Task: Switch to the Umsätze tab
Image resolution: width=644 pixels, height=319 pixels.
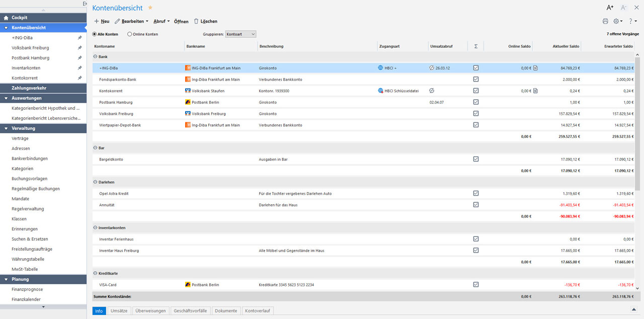Action: click(x=119, y=311)
